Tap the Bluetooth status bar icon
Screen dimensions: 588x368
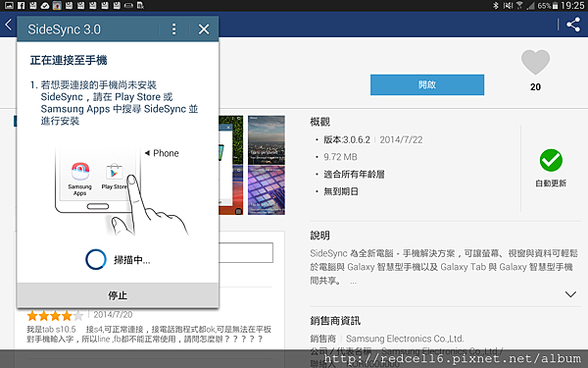click(495, 5)
